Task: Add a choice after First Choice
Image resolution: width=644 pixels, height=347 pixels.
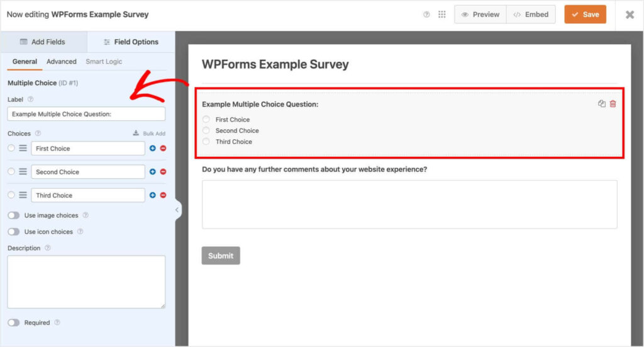Action: (152, 148)
